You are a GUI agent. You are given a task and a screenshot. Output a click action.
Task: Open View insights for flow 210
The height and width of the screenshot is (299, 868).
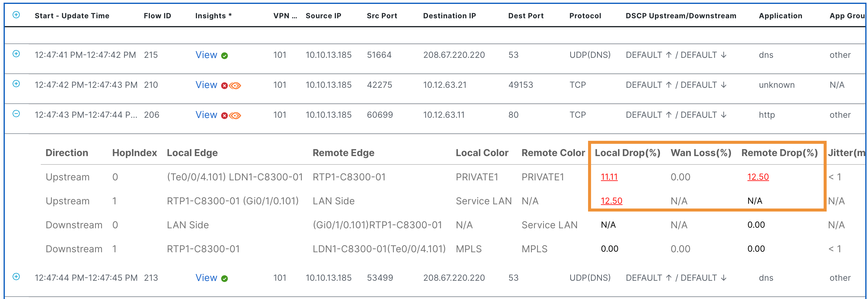(x=206, y=85)
